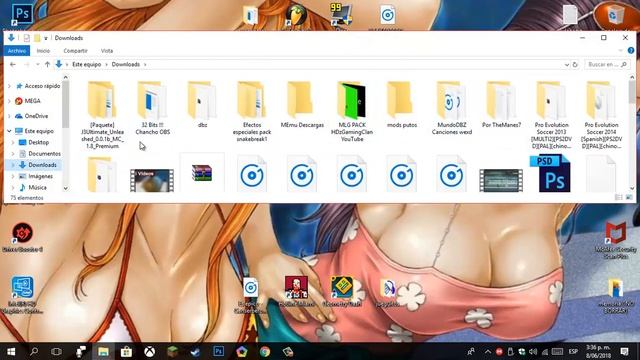Select the WinRAR archive file
This screenshot has width=640, height=360.
point(202,173)
